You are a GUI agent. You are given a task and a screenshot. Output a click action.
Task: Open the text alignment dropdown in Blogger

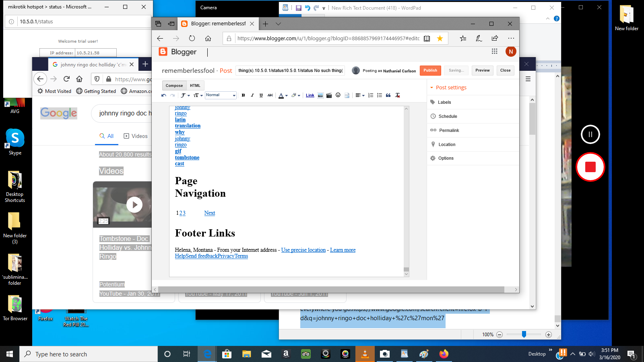(360, 95)
